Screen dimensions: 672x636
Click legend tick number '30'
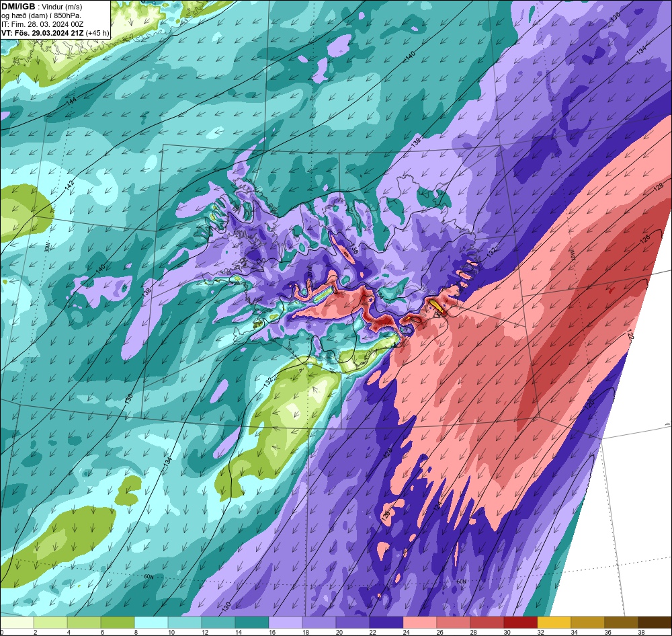(507, 632)
